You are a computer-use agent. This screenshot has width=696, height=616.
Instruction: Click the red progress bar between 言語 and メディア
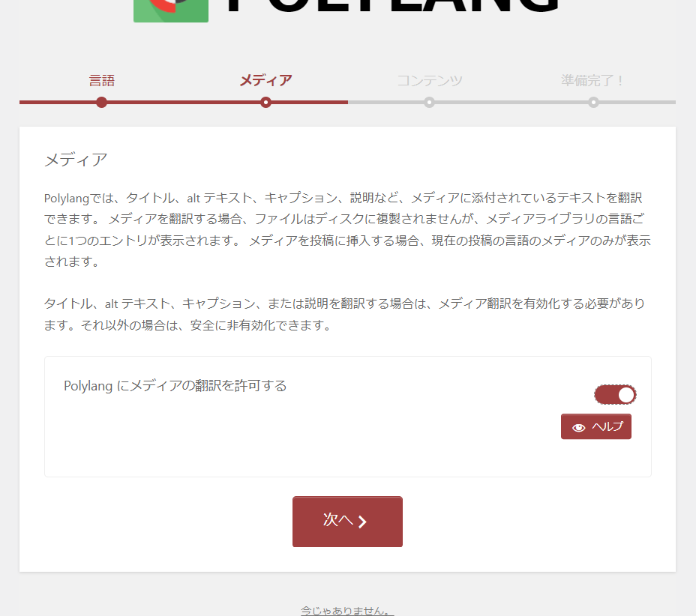point(183,103)
